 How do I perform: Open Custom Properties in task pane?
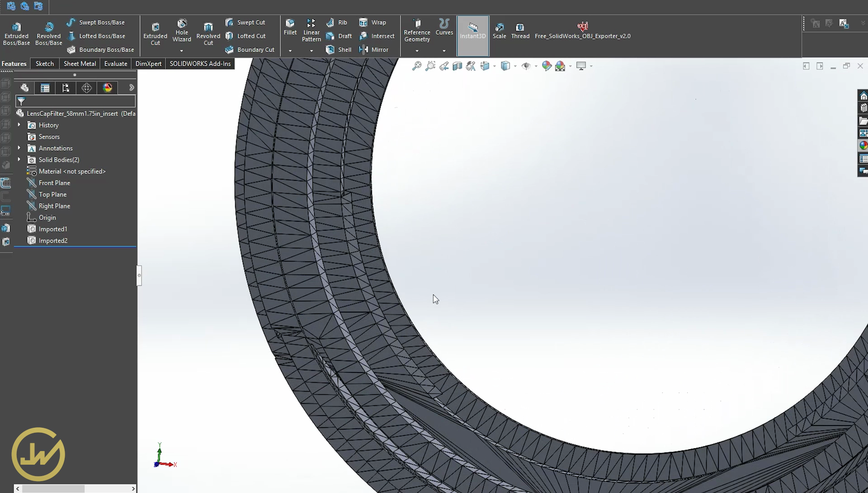pos(863,159)
